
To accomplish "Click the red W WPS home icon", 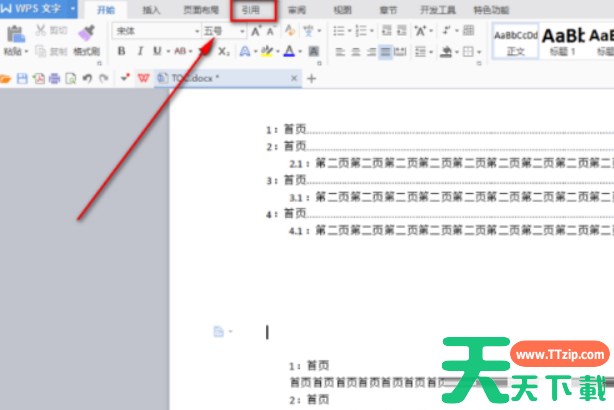I will coord(144,78).
